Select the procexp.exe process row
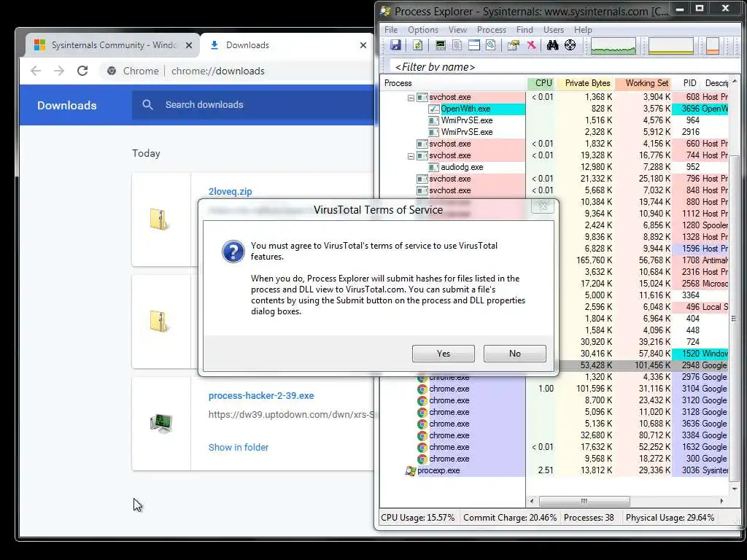747x560 pixels. click(x=554, y=470)
